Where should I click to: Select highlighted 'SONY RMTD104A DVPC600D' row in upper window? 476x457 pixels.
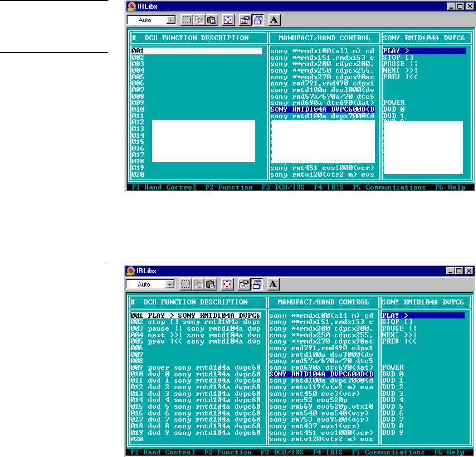click(x=322, y=109)
